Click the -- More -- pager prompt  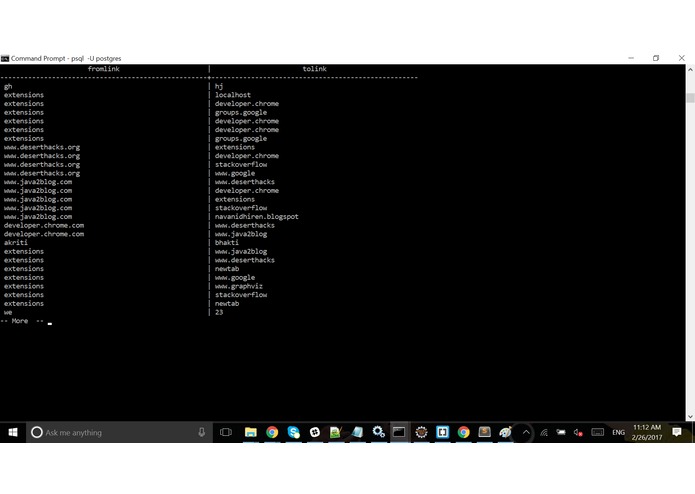tap(22, 321)
